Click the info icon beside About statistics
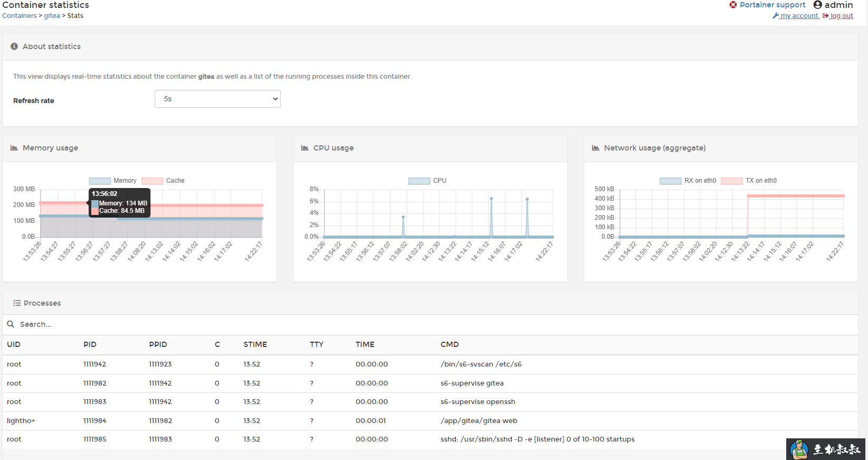 [x=14, y=46]
